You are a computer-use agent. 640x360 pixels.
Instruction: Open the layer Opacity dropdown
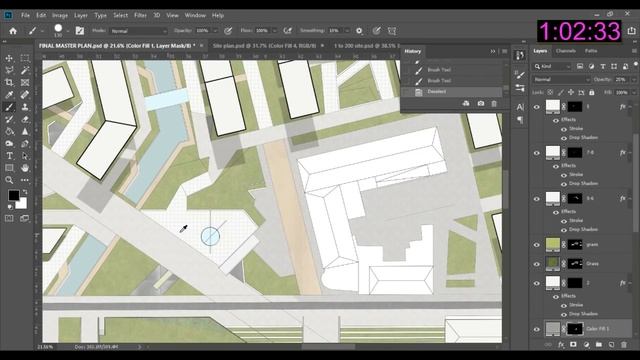633,80
